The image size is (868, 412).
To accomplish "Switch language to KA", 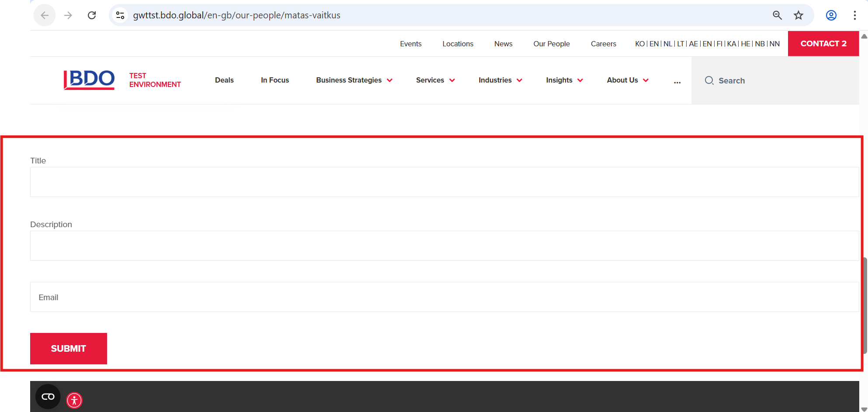I will click(x=732, y=44).
